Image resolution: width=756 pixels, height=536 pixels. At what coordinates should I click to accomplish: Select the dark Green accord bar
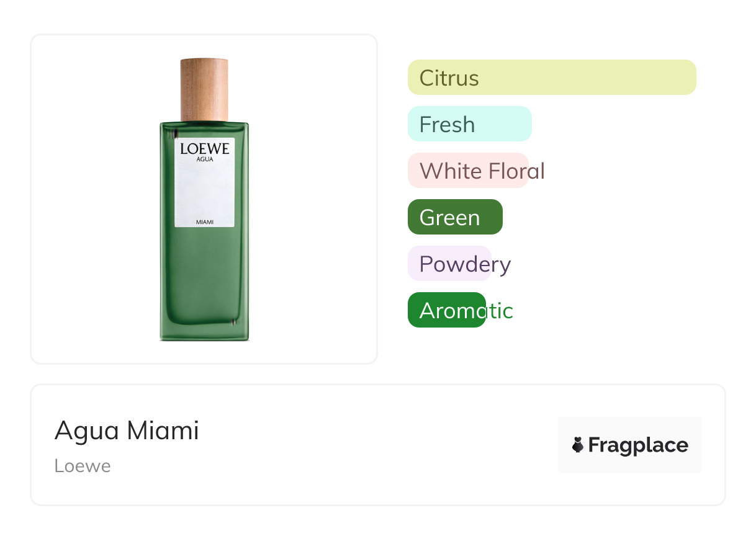pyautogui.click(x=454, y=217)
